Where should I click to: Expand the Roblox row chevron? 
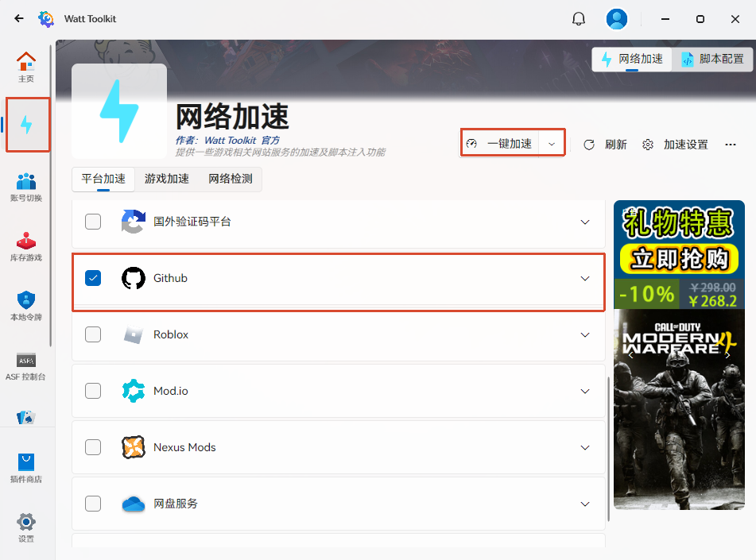click(585, 335)
